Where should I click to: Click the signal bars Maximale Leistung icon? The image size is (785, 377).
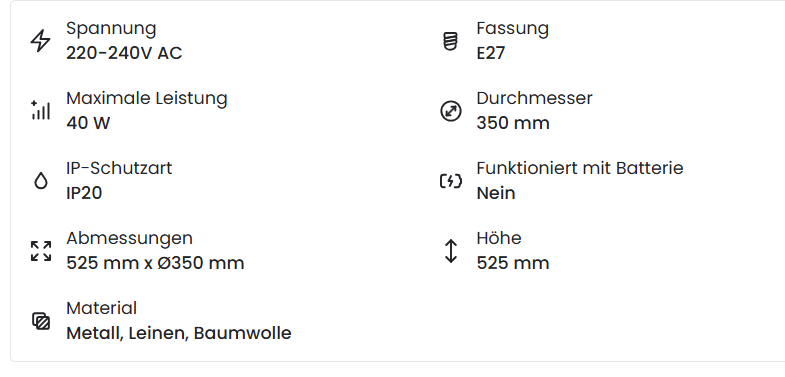[x=41, y=110]
